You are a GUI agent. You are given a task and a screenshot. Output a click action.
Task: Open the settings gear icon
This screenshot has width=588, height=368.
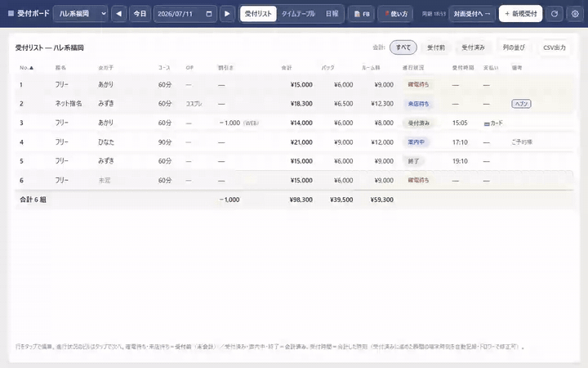(x=575, y=14)
